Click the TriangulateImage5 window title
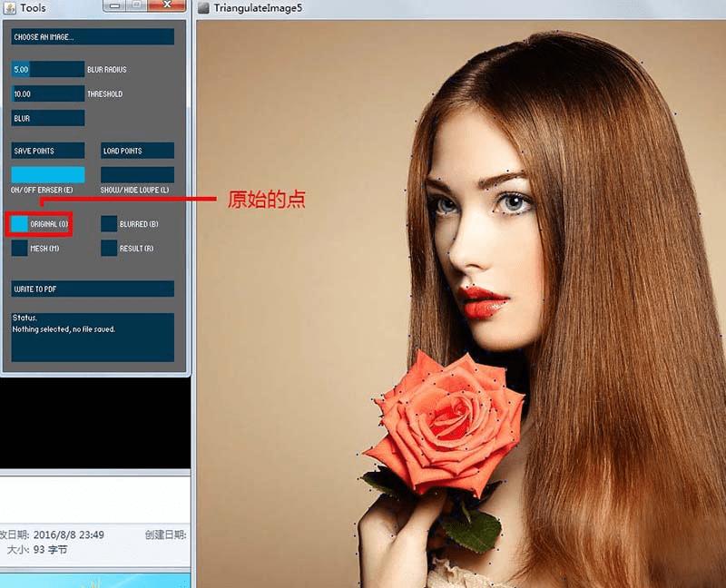 [x=258, y=8]
